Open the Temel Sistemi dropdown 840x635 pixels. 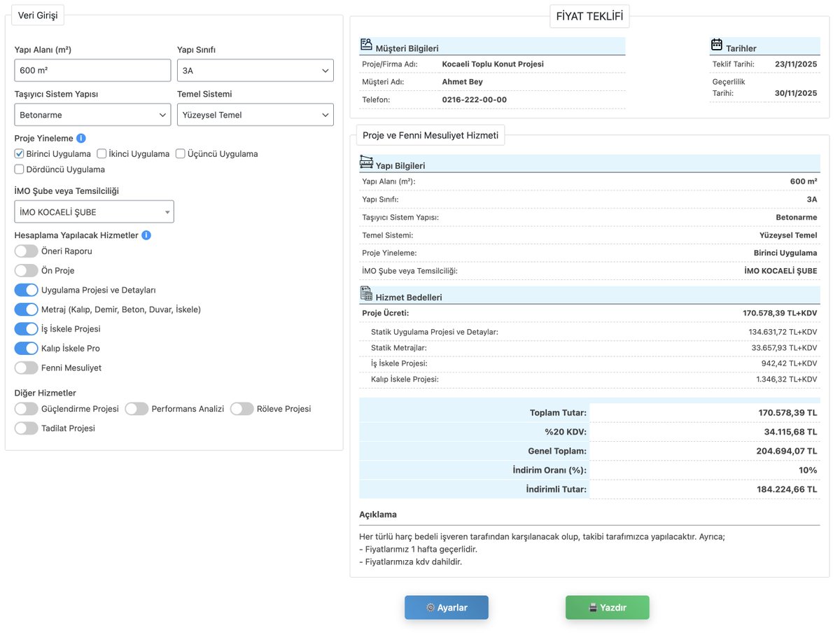click(255, 115)
